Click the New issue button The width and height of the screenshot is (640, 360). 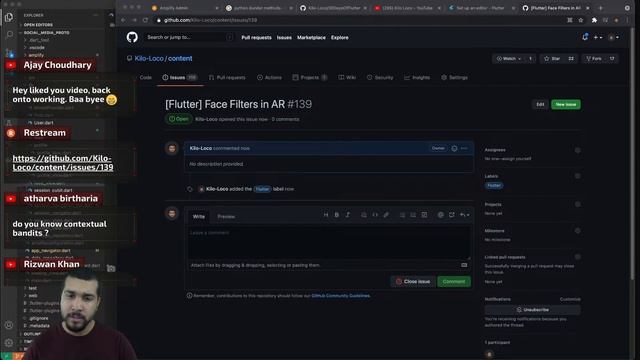pyautogui.click(x=566, y=104)
